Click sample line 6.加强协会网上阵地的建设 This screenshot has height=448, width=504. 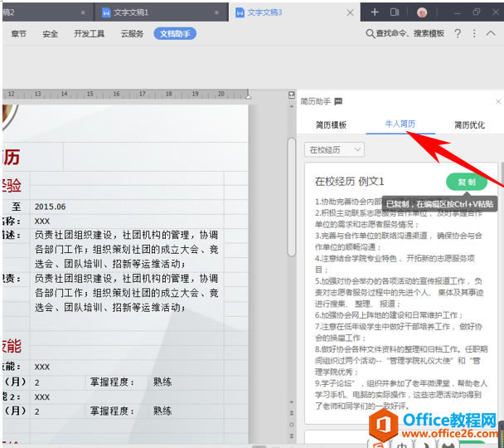click(389, 315)
